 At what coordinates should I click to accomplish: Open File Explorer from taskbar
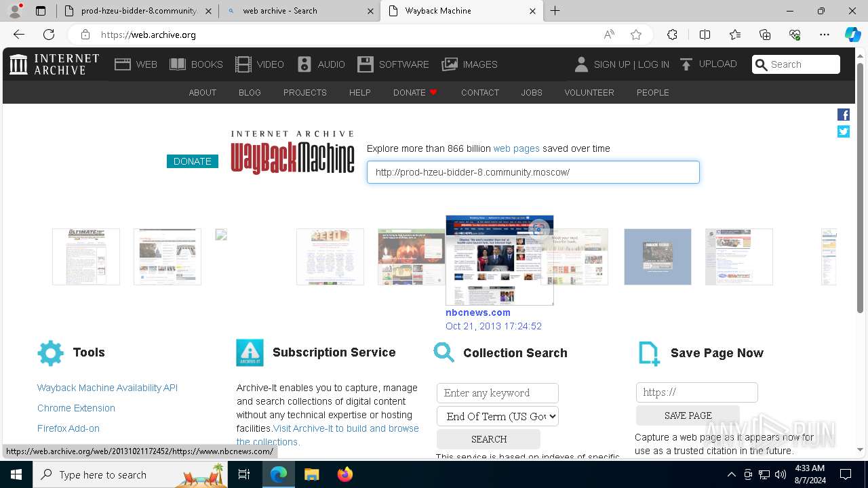(x=312, y=474)
